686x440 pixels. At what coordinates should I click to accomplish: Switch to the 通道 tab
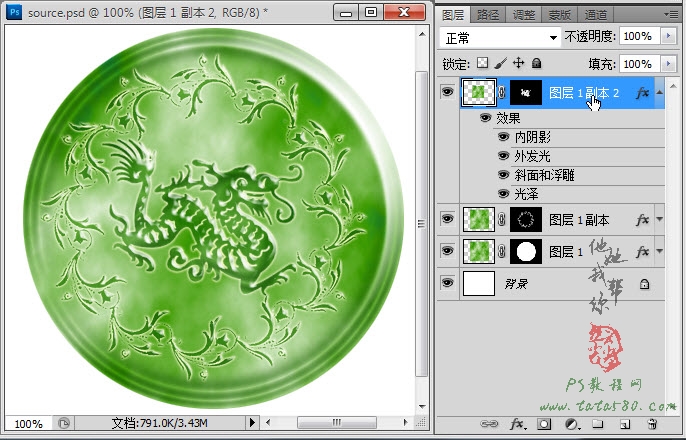tap(595, 15)
